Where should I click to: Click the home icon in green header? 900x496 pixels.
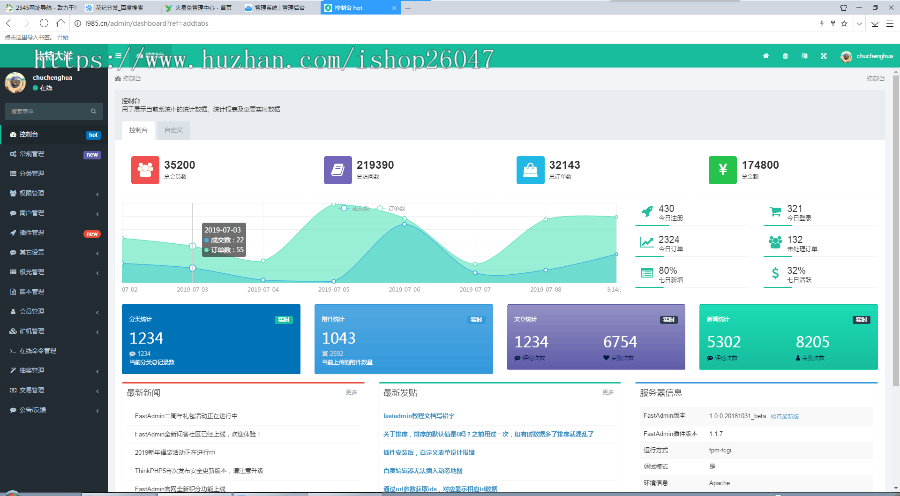[766, 56]
